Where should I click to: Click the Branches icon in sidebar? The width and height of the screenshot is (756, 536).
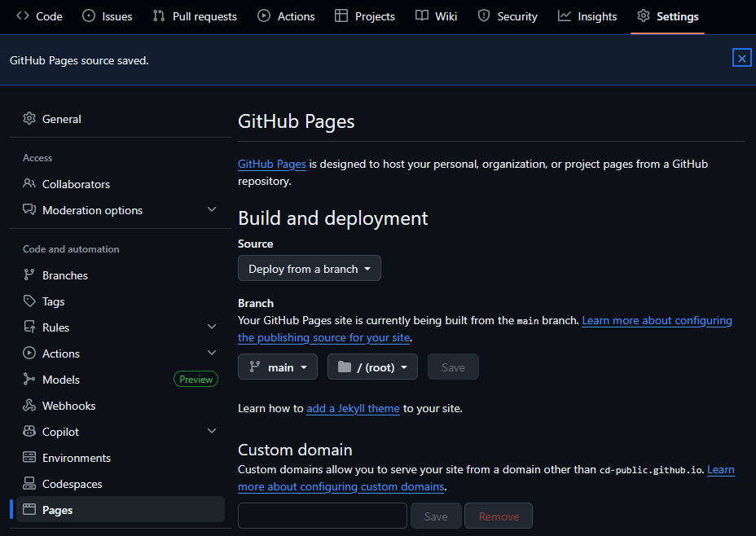click(x=29, y=275)
